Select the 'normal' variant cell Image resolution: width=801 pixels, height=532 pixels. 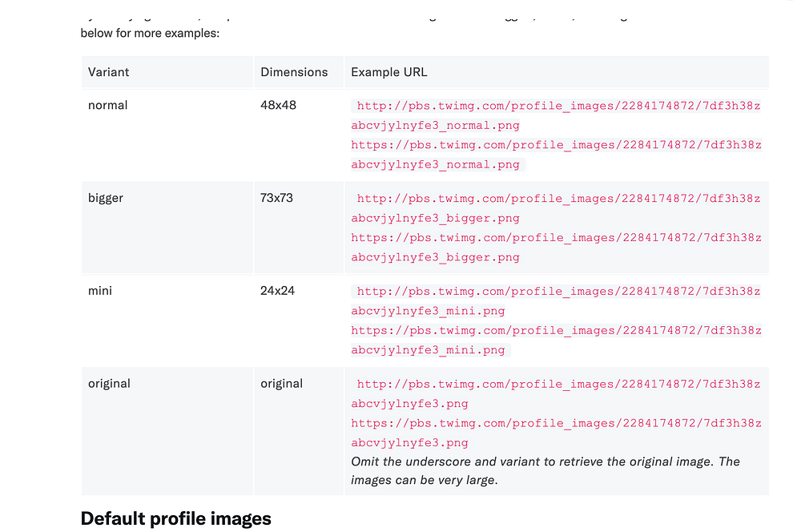coord(108,105)
